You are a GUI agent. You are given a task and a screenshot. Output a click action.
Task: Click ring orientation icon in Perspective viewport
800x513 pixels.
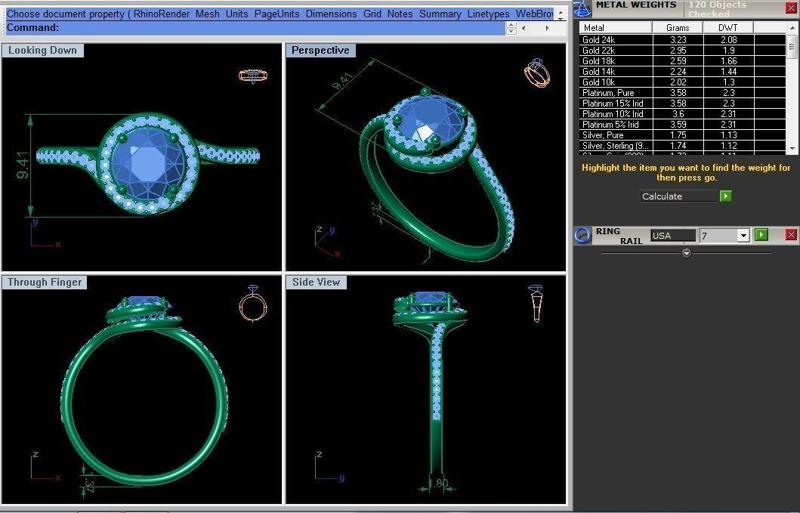tap(537, 73)
